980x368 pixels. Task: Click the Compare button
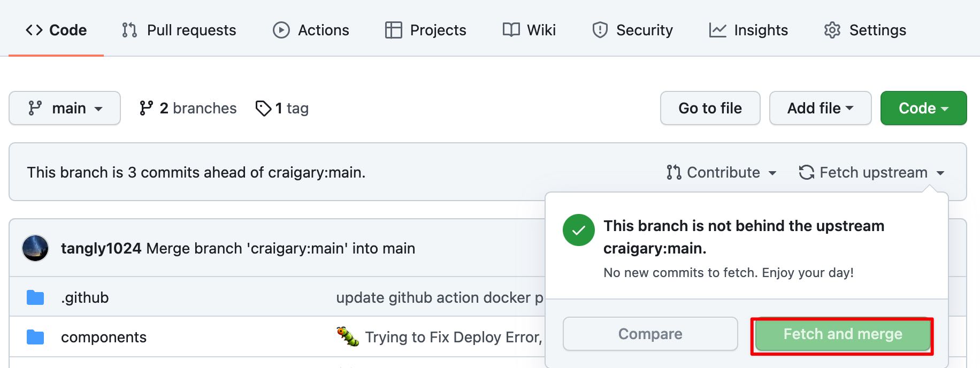click(x=650, y=334)
